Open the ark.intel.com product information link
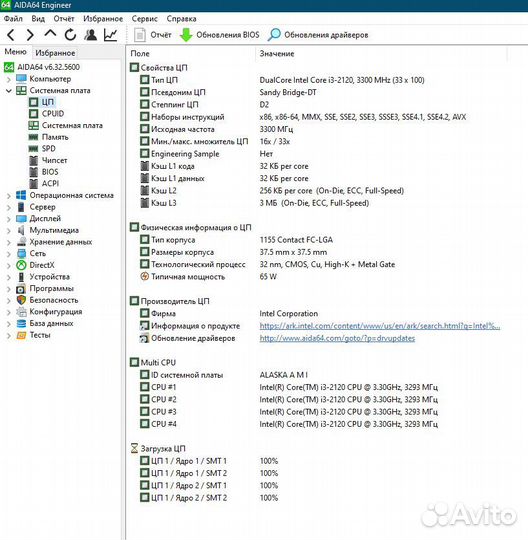The height and width of the screenshot is (540, 528). coord(380,326)
